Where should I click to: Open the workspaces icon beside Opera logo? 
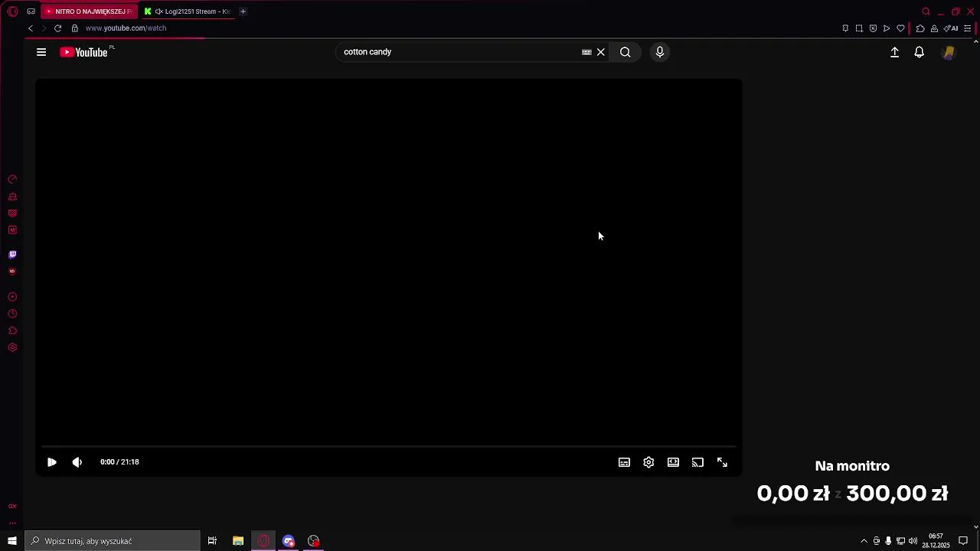(x=31, y=11)
